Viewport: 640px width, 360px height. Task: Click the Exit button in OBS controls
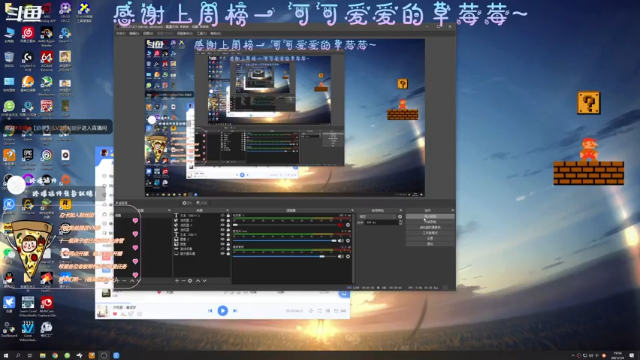pyautogui.click(x=430, y=244)
